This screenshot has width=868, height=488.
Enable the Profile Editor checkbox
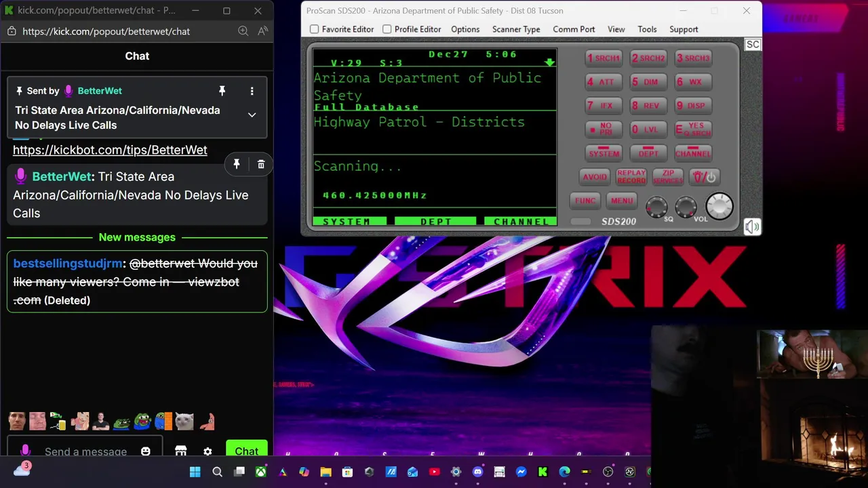coord(387,29)
